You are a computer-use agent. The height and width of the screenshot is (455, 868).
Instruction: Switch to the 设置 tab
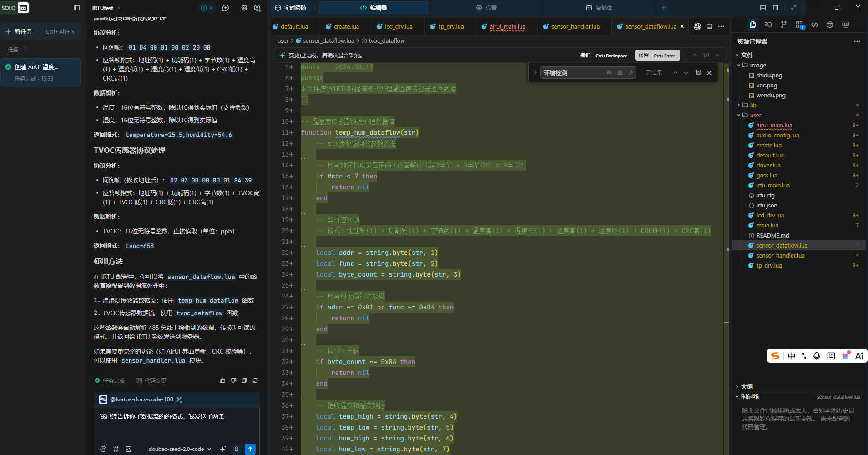tap(486, 8)
